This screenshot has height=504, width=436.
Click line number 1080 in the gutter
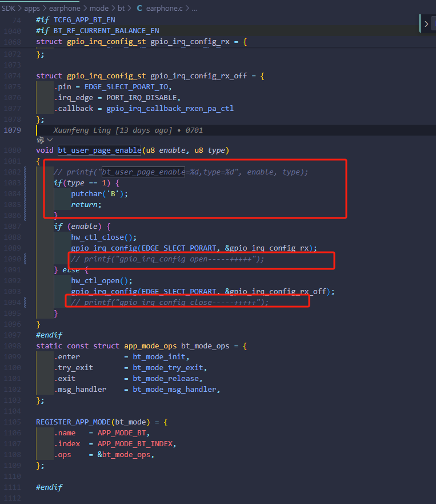(12, 150)
